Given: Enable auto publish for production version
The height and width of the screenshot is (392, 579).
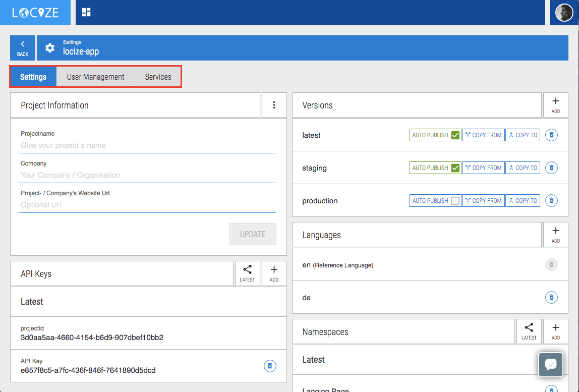Looking at the screenshot, I should 455,201.
